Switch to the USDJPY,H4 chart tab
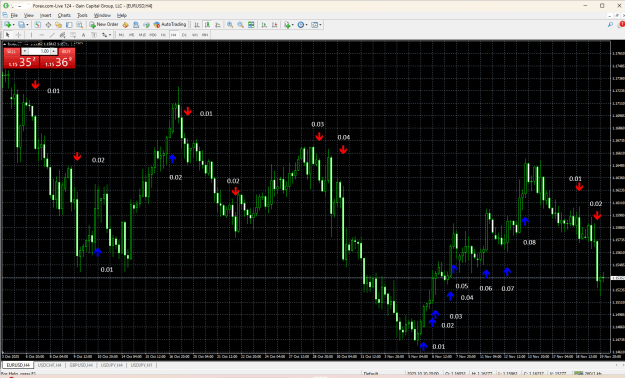 coord(112,365)
